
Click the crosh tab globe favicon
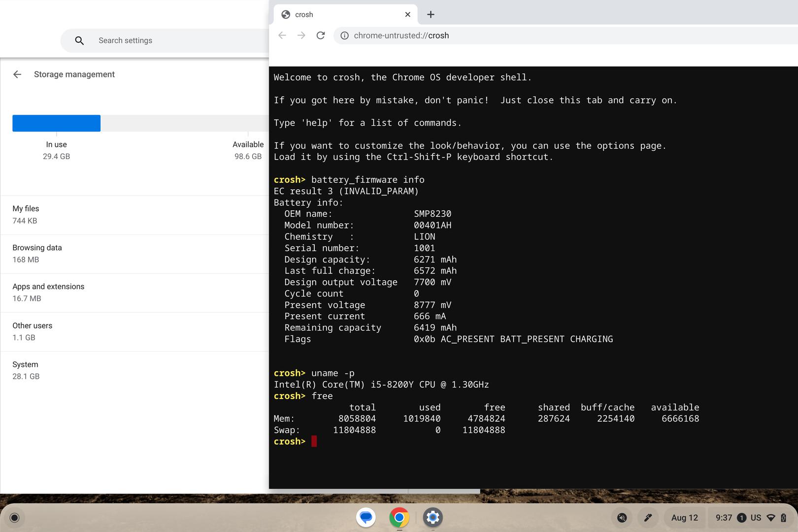(286, 14)
